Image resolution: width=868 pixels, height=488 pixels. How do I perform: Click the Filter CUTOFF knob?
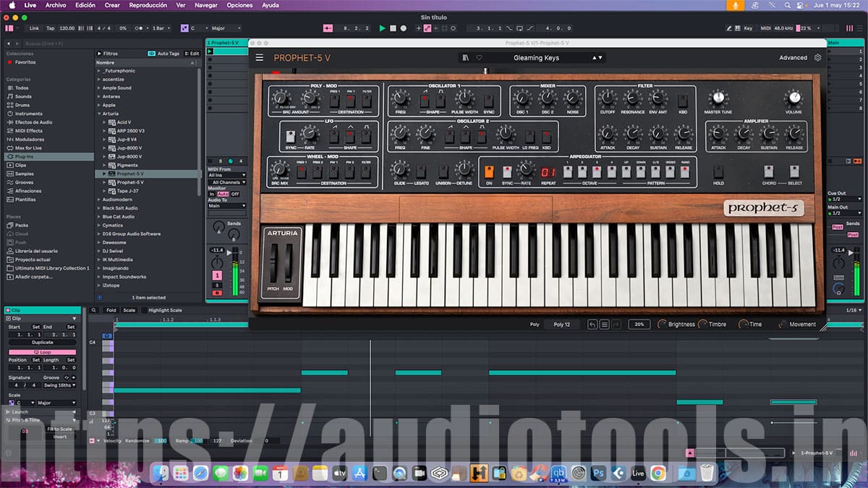point(608,98)
